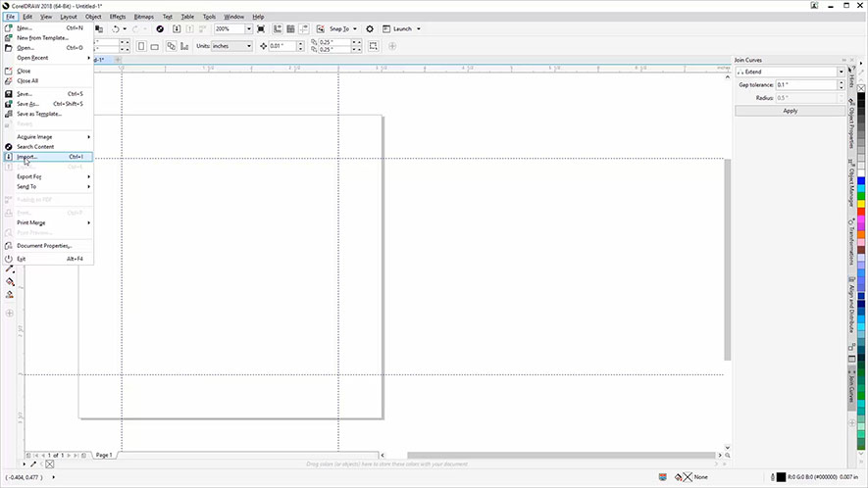Image resolution: width=868 pixels, height=488 pixels.
Task: Click the Options gear icon in toolbar
Action: click(x=370, y=29)
